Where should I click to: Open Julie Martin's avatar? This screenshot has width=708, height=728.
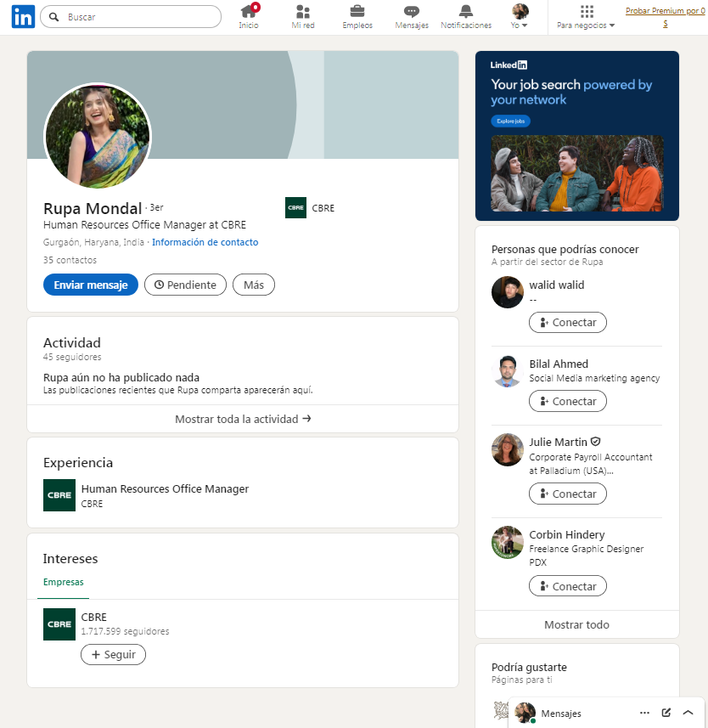click(x=507, y=449)
